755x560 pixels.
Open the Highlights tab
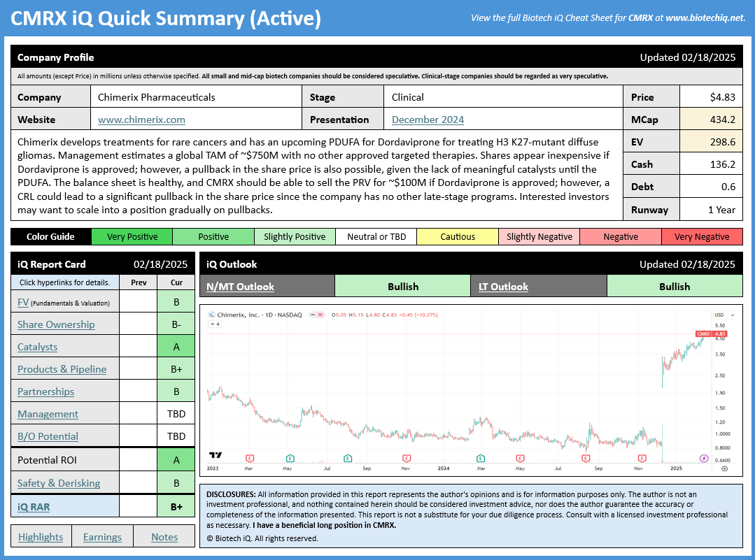(x=41, y=537)
